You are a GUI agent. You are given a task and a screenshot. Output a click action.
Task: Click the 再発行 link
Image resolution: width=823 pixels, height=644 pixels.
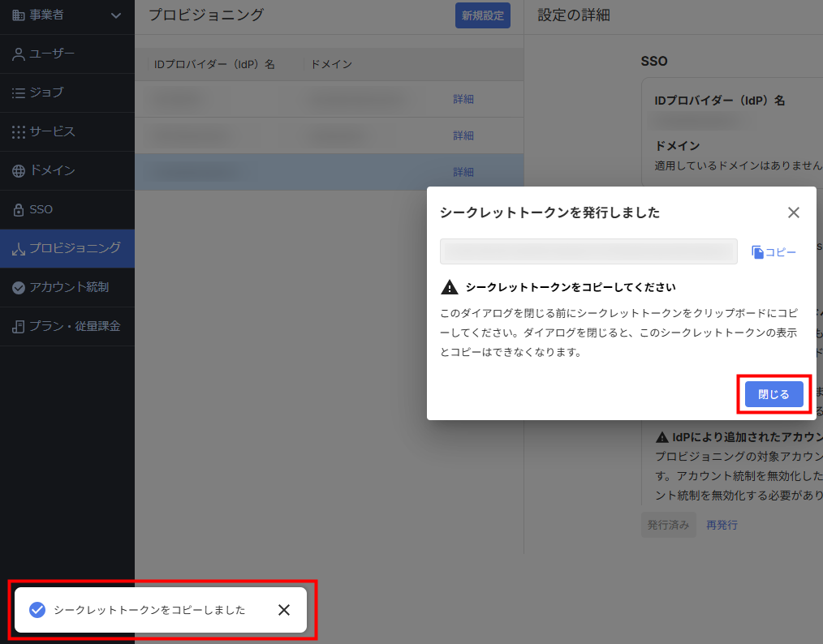point(722,525)
